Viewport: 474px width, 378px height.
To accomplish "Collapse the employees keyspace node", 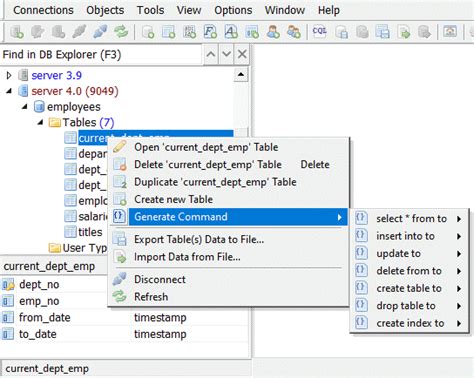I will click(25, 107).
